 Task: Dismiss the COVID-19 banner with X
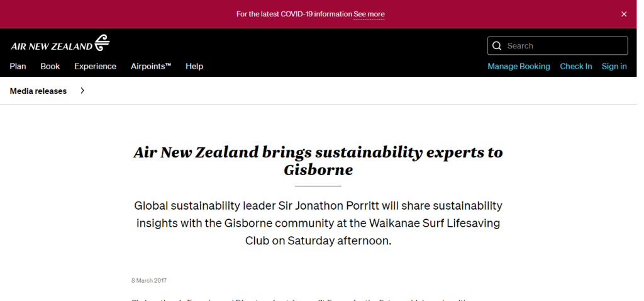pyautogui.click(x=624, y=14)
